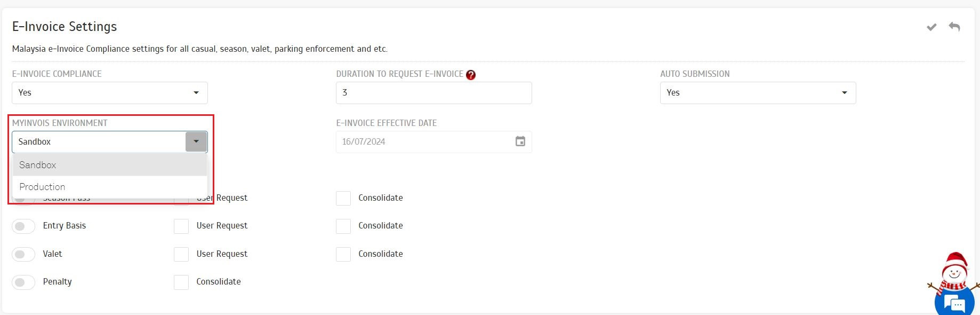Click the snowman mascot icon
The height and width of the screenshot is (315, 980).
[954, 274]
